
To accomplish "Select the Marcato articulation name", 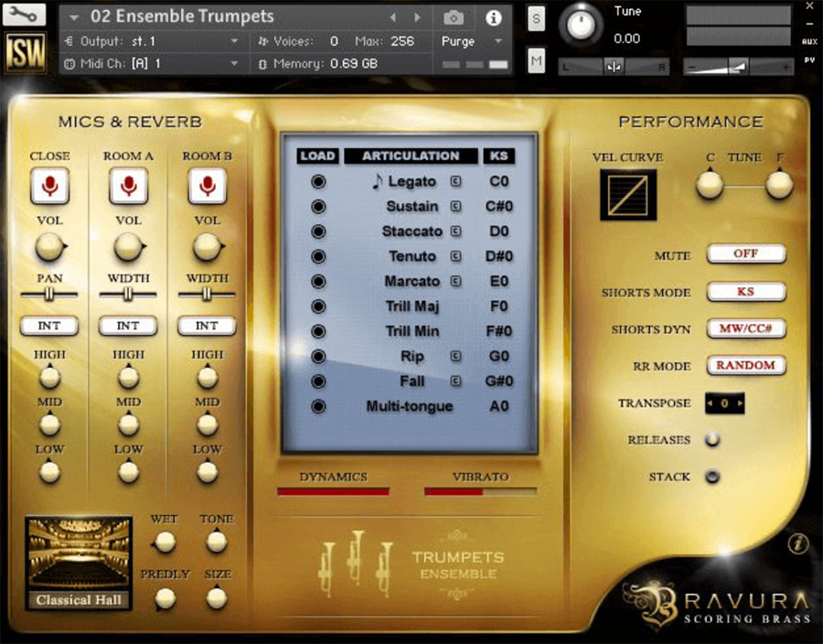I will pyautogui.click(x=412, y=282).
